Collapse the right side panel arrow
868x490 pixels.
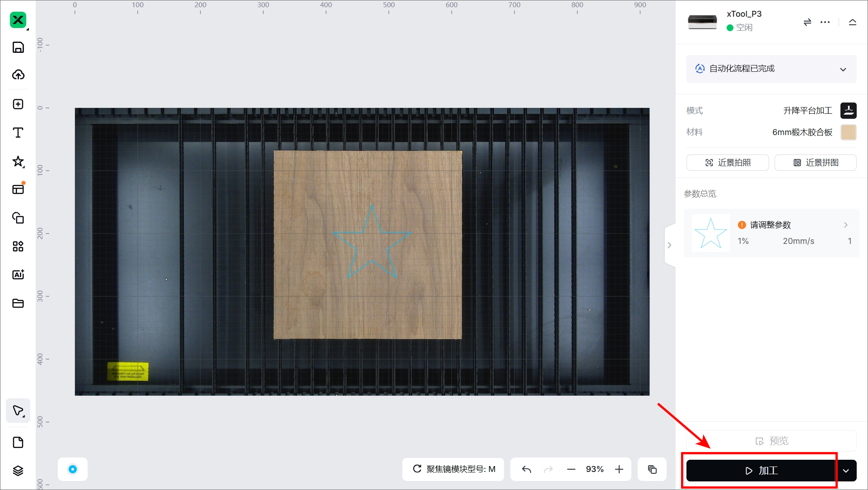pyautogui.click(x=670, y=245)
